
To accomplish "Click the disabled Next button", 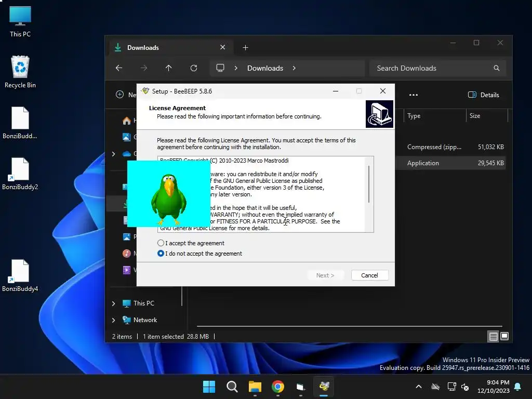I will tap(325, 275).
